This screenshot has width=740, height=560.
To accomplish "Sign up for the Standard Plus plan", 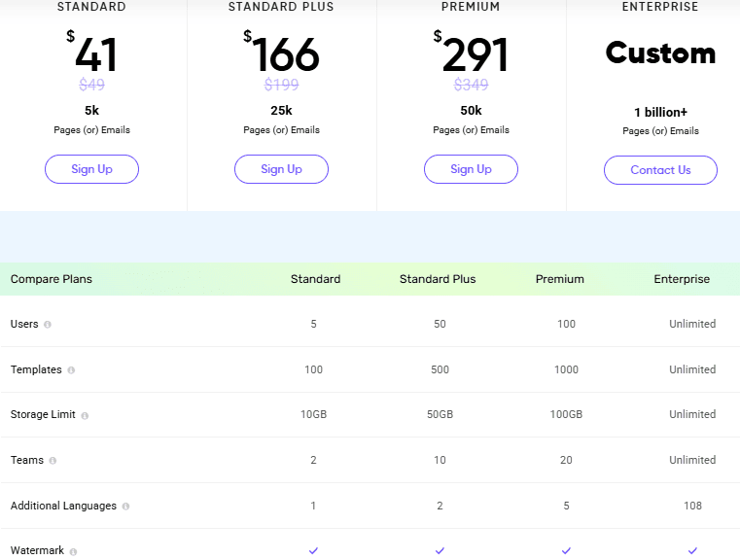I will [281, 169].
